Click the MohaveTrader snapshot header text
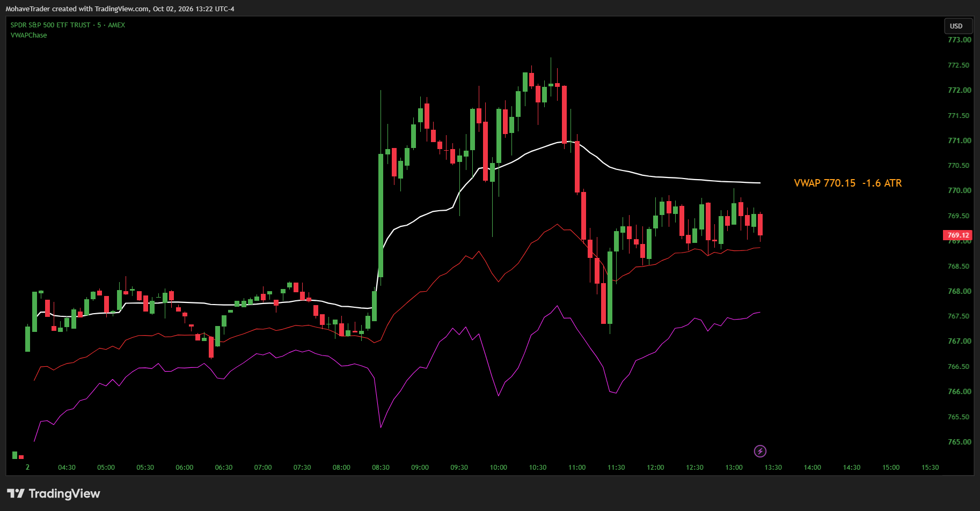The height and width of the screenshot is (511, 980). 120,9
